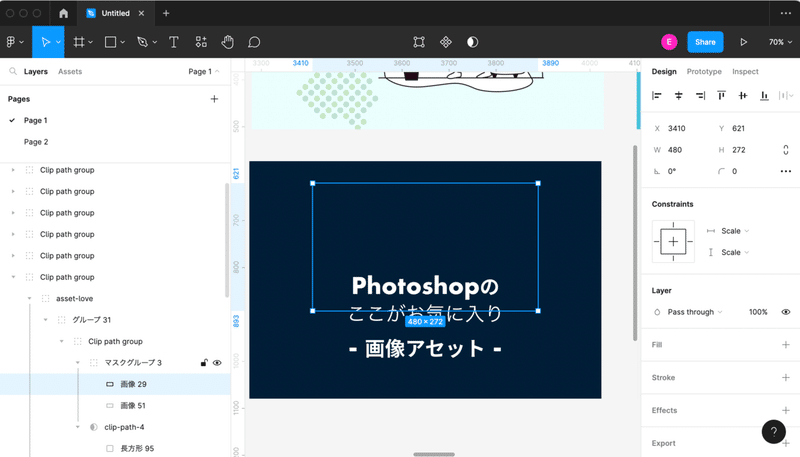Switch to Page 2
800x457 pixels.
[36, 142]
